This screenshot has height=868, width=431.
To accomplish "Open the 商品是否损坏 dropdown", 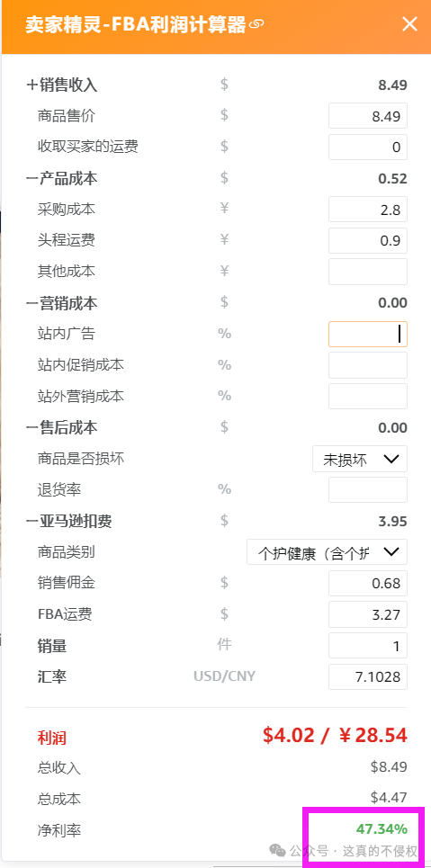I will tap(360, 459).
